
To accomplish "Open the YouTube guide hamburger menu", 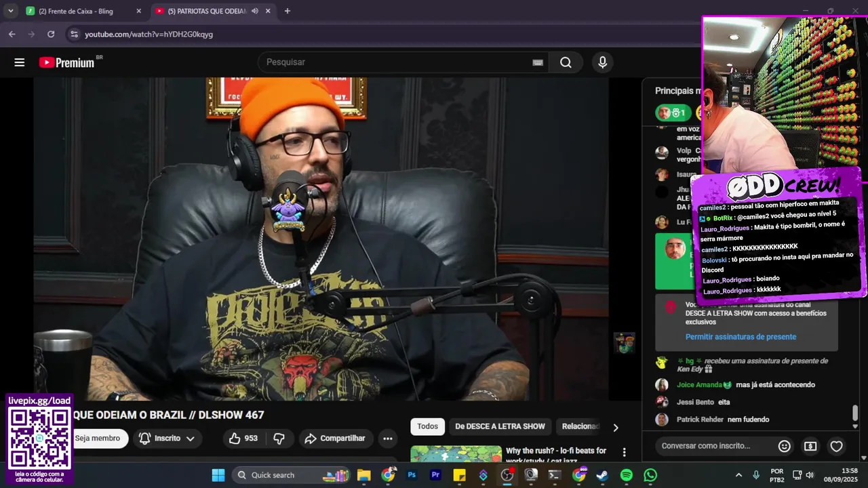I will click(20, 62).
